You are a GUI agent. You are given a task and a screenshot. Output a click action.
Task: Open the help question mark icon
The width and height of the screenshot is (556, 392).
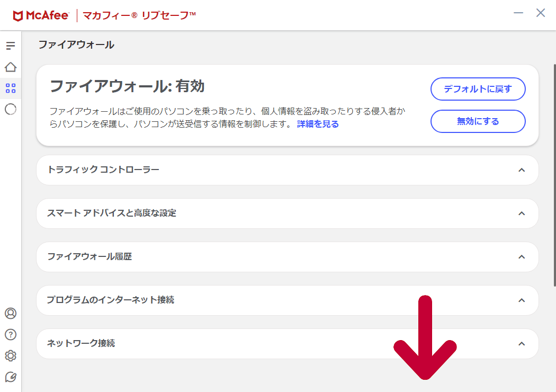tap(11, 334)
